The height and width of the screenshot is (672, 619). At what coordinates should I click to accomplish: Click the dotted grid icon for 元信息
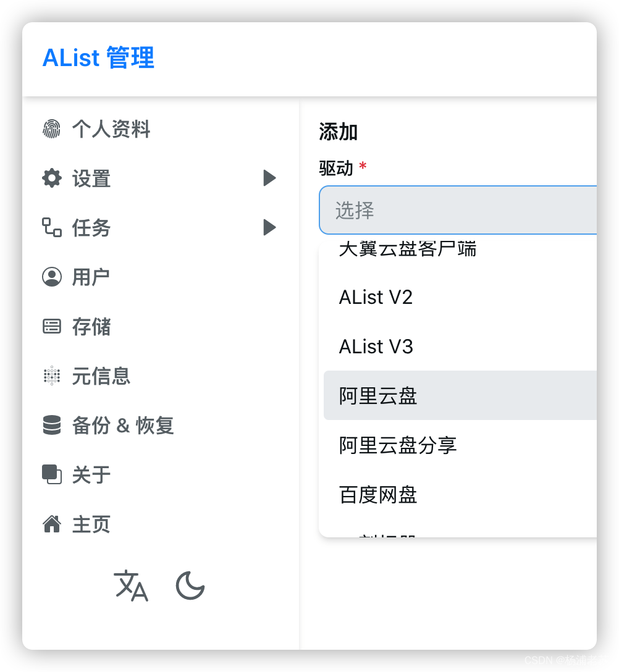pyautogui.click(x=51, y=376)
